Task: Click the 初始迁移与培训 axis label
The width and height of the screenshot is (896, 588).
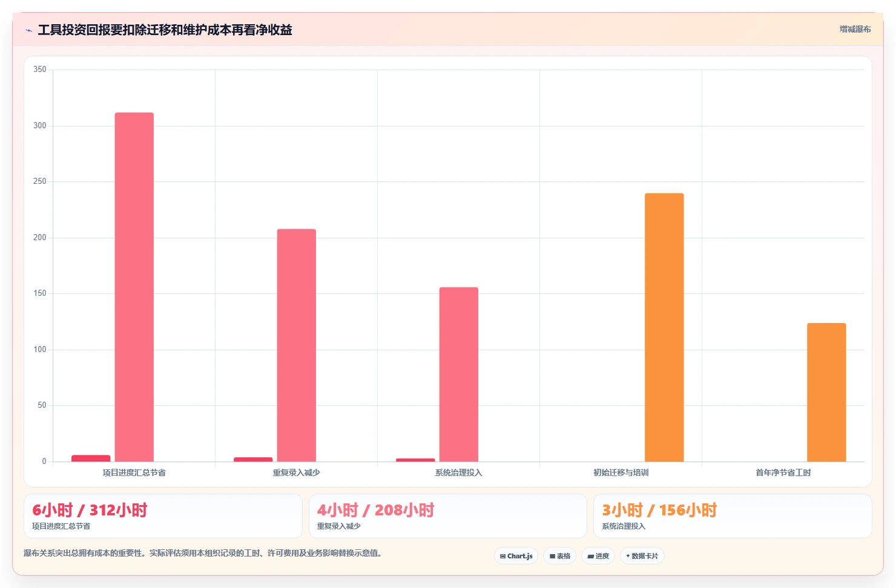Action: (x=621, y=473)
